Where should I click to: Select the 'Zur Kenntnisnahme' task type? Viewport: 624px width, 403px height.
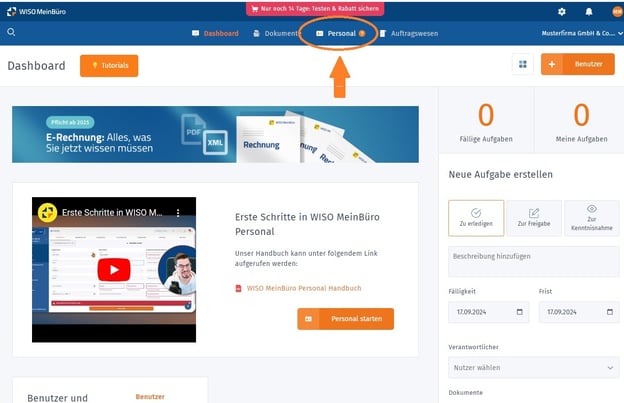(x=591, y=217)
